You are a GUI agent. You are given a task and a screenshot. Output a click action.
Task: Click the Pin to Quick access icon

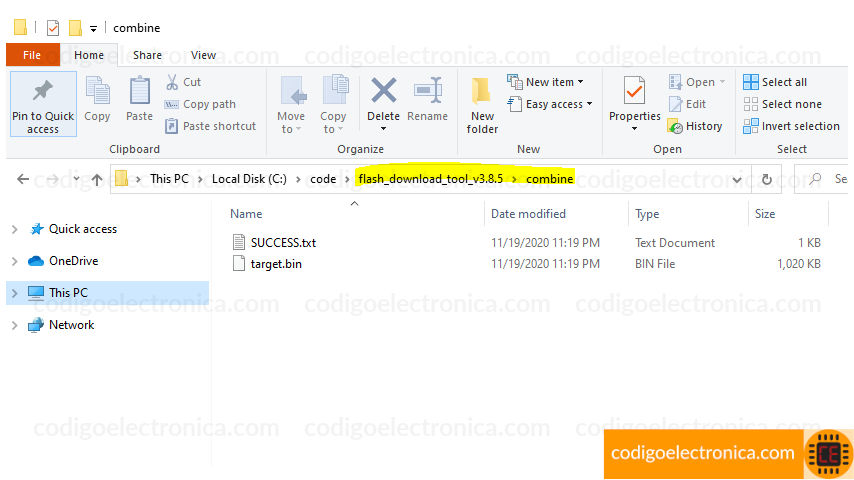(x=43, y=92)
